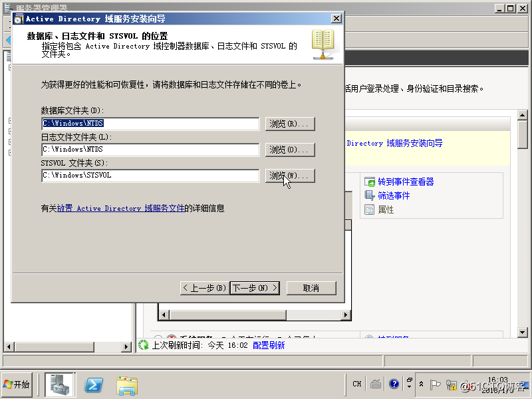Open 转到事件查看器 link in Server Manager

pos(406,182)
